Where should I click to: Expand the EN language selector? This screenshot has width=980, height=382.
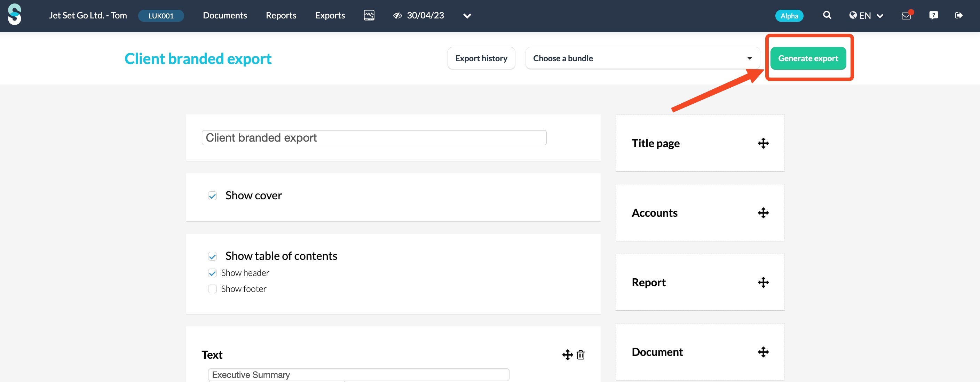coord(866,16)
